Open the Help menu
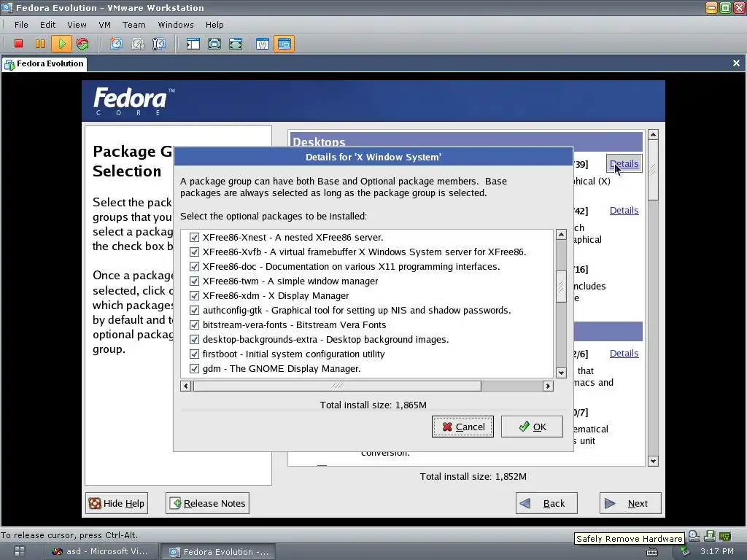Screen dimensions: 747x560 click(x=214, y=25)
